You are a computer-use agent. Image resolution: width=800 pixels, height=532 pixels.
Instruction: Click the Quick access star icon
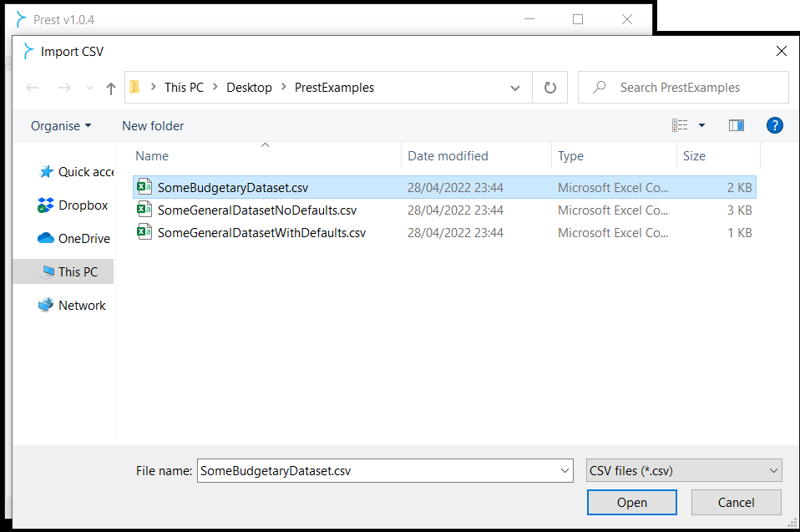46,172
